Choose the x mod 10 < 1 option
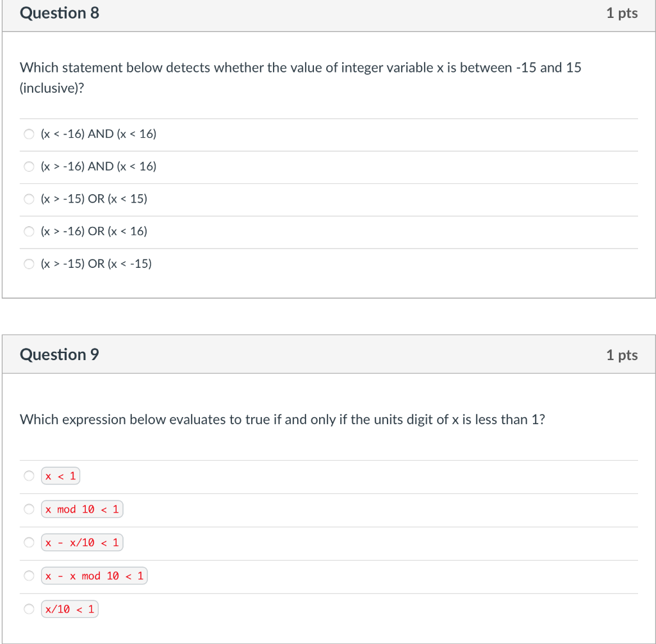 [x=29, y=509]
